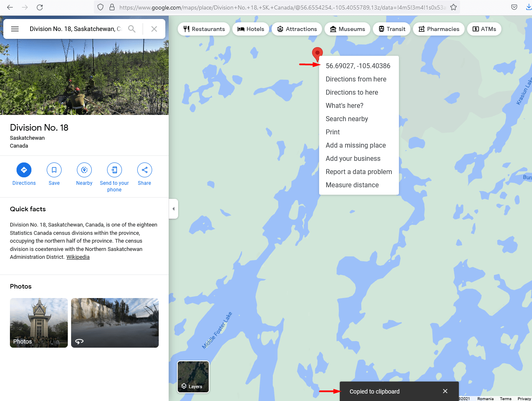
Task: Open the Terms link
Action: click(506, 399)
